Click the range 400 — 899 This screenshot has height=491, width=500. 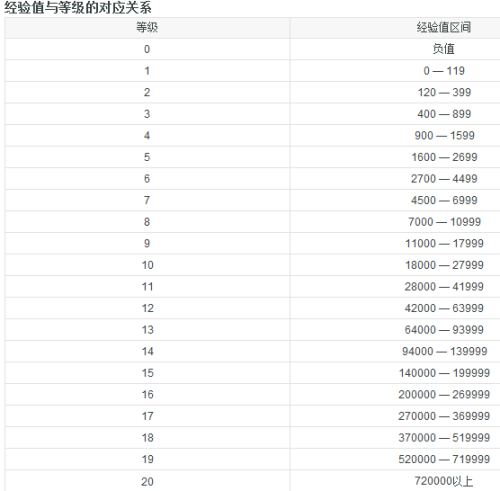(x=444, y=114)
